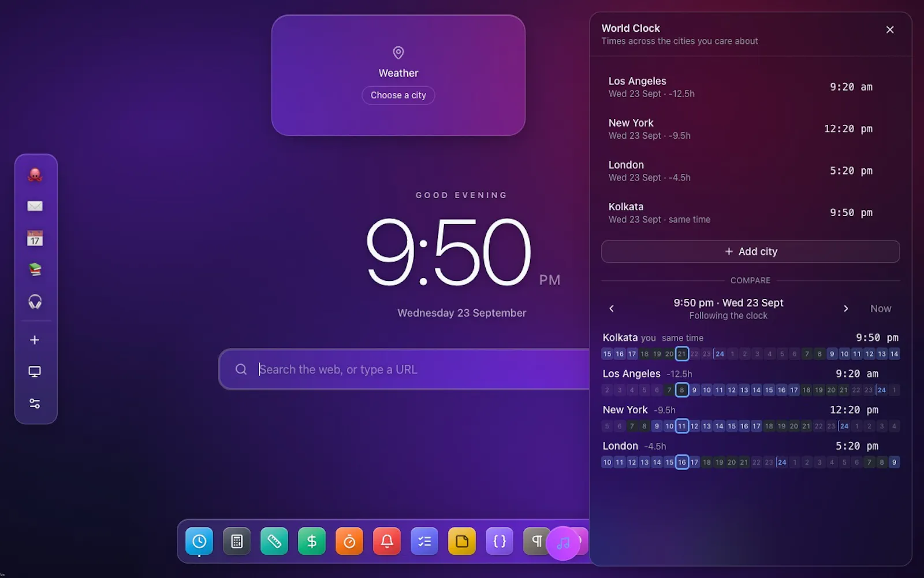
Task: Select the New York city row
Action: click(751, 129)
